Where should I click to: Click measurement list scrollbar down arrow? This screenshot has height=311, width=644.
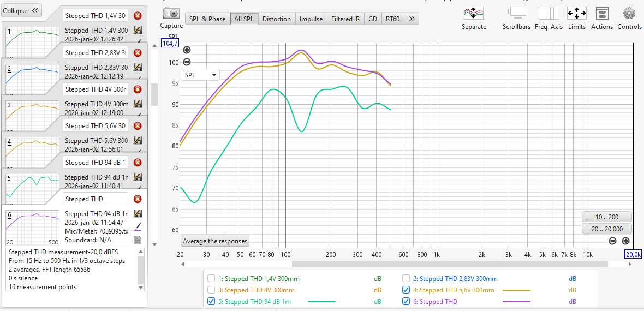154,244
